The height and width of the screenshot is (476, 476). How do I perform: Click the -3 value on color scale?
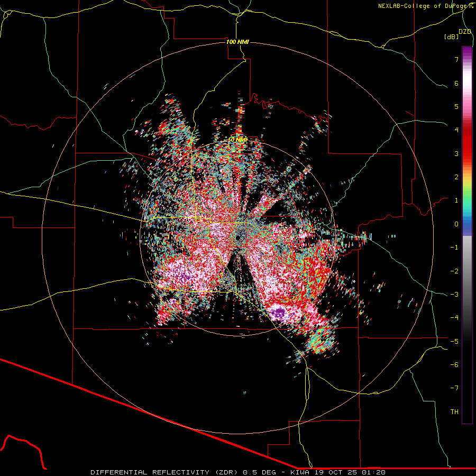[x=454, y=295]
